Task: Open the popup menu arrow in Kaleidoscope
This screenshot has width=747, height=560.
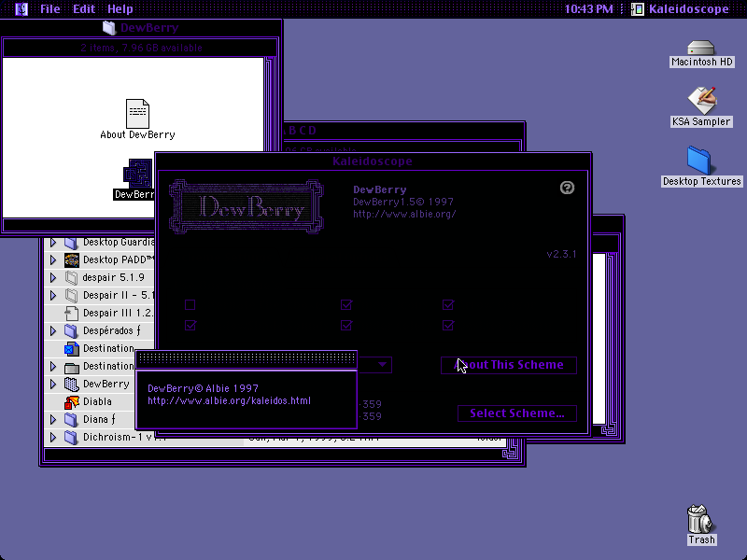Action: tap(382, 365)
